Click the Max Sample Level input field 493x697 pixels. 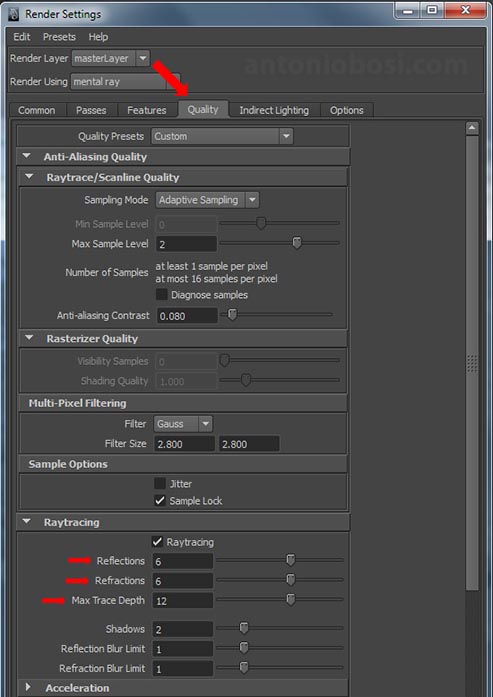[186, 244]
